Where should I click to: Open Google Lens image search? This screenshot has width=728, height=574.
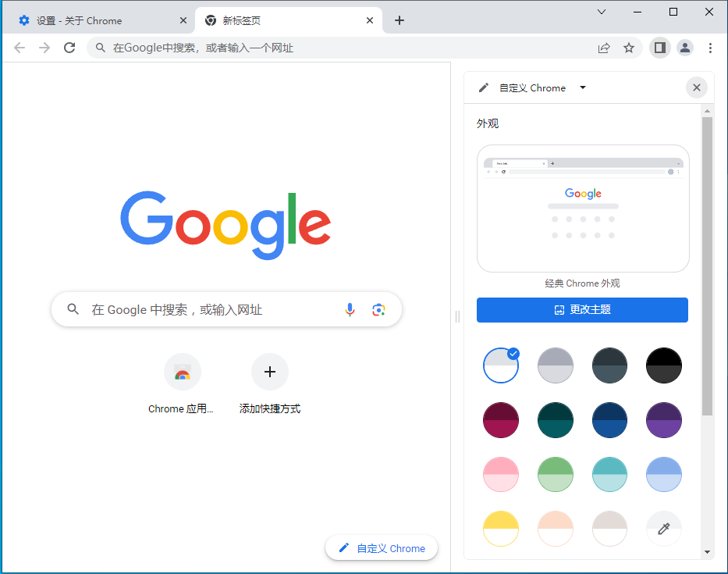[x=378, y=309]
